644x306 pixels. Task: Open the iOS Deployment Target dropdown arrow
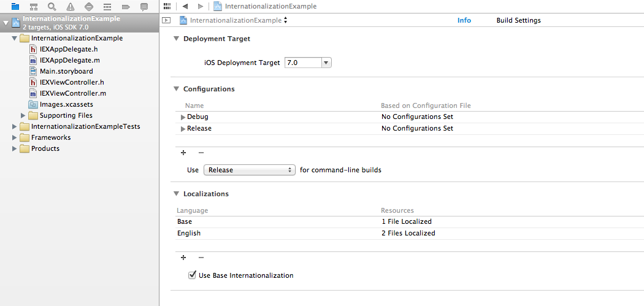tap(326, 63)
